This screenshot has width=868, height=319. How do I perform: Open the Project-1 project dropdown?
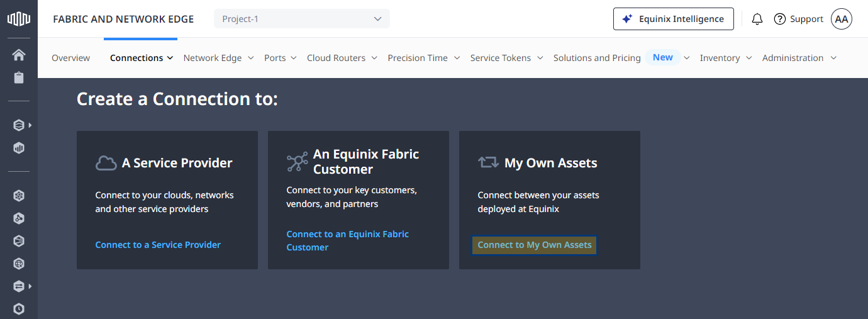[302, 19]
